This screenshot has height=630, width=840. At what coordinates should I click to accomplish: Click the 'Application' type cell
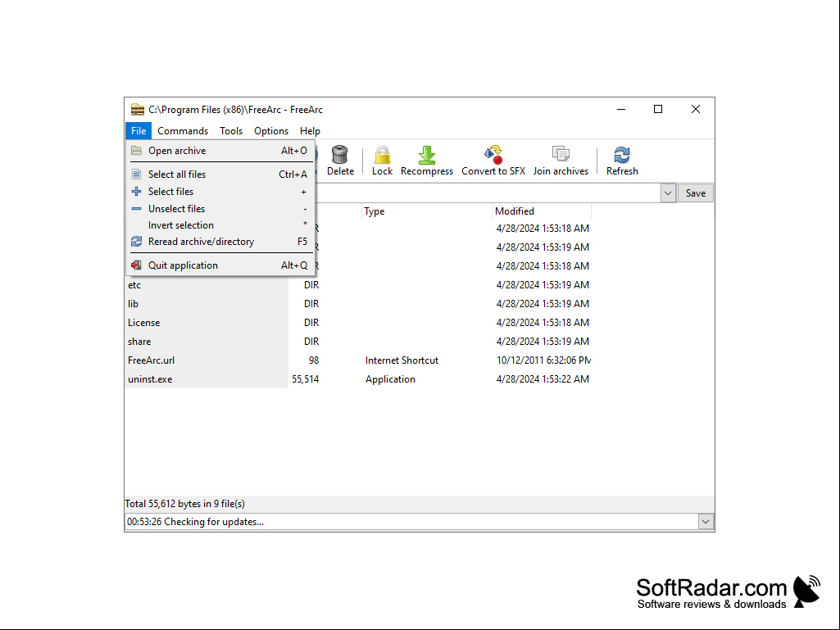[390, 379]
